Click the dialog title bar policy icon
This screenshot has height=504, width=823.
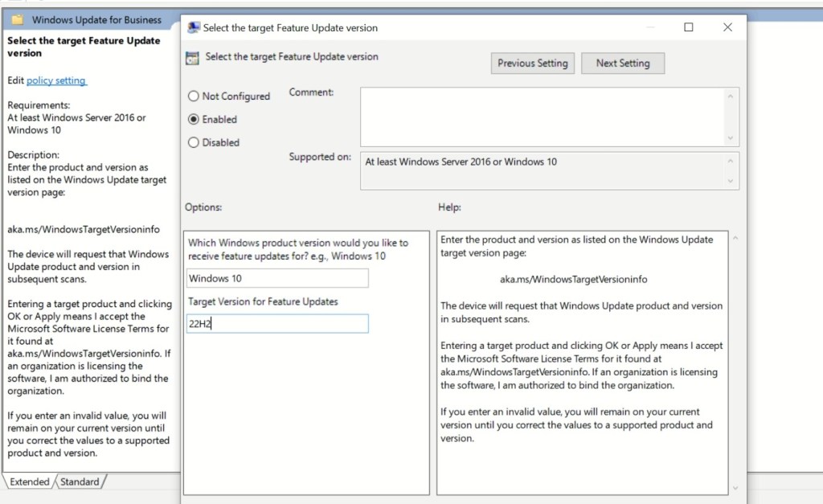coord(194,28)
